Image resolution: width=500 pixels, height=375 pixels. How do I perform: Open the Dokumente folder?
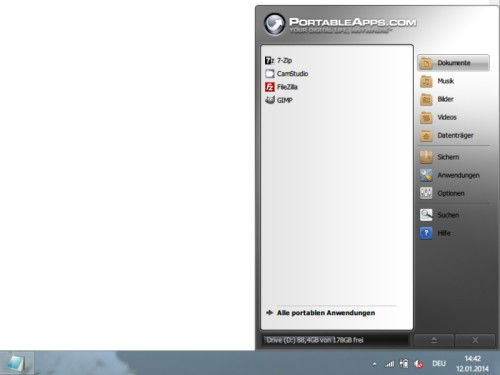click(x=453, y=63)
